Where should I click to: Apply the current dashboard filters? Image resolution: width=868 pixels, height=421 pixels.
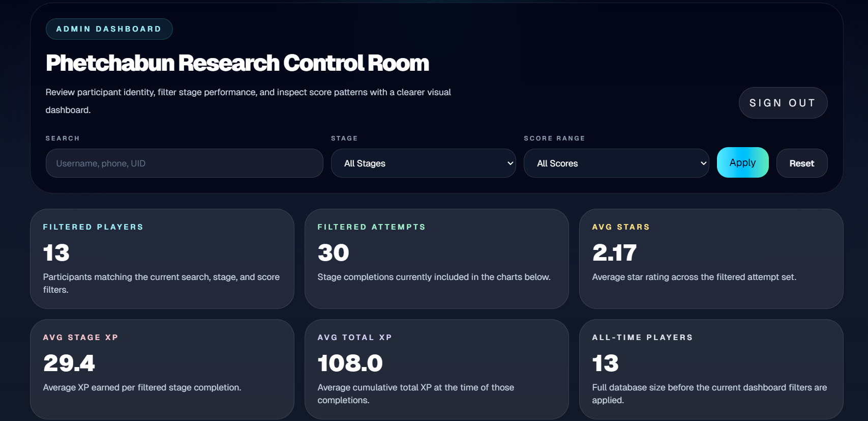(742, 162)
